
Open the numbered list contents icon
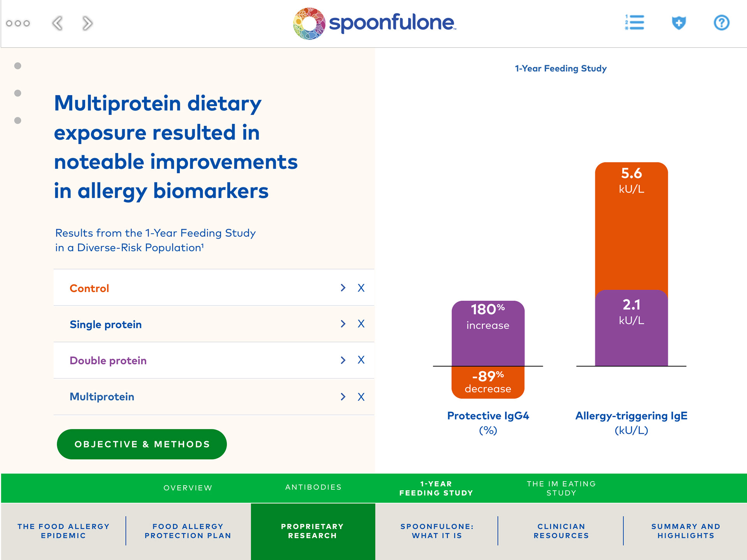click(635, 23)
